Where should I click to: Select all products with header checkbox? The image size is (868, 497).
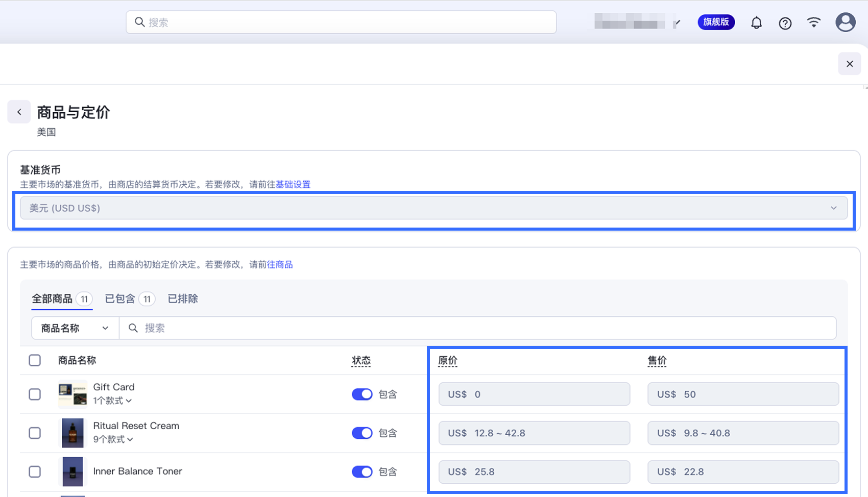click(x=35, y=360)
